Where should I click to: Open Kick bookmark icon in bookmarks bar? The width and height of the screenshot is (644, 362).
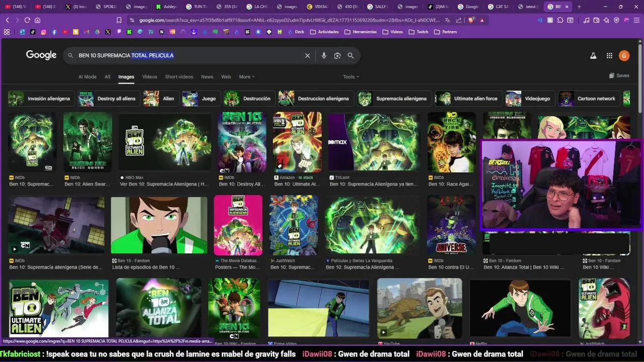pos(129,32)
